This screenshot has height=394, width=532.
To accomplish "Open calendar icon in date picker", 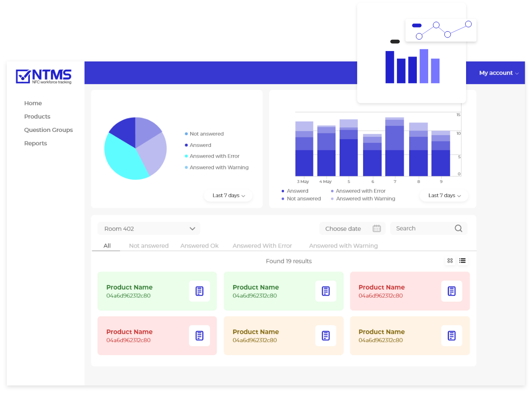I will click(377, 228).
